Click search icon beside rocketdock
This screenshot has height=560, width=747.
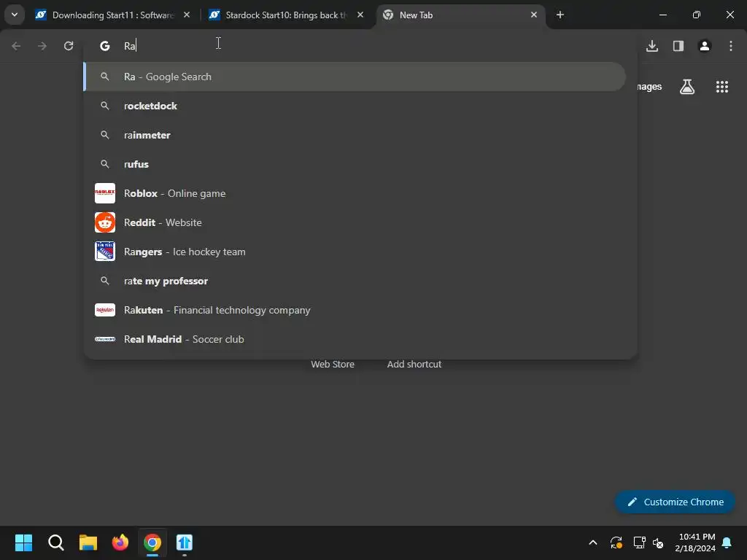[105, 106]
